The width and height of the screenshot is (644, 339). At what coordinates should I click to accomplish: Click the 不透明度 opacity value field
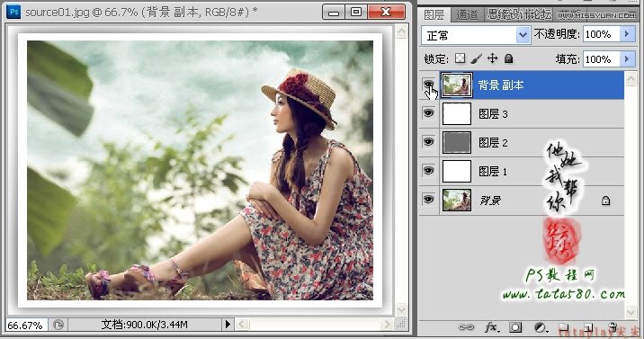pos(602,34)
